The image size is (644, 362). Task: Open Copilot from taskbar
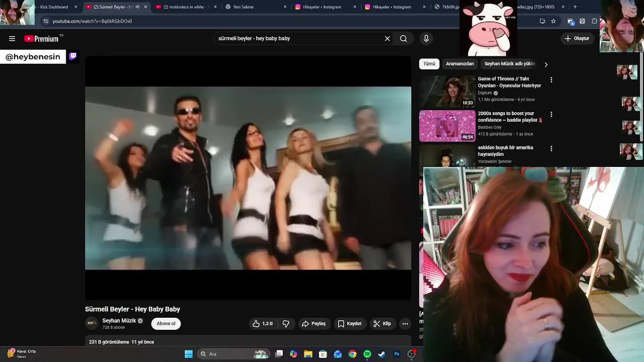(x=294, y=354)
